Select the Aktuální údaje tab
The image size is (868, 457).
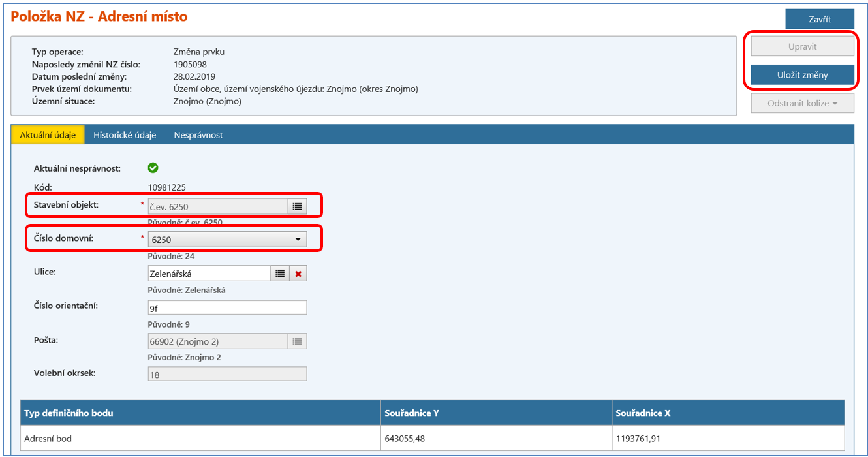48,135
